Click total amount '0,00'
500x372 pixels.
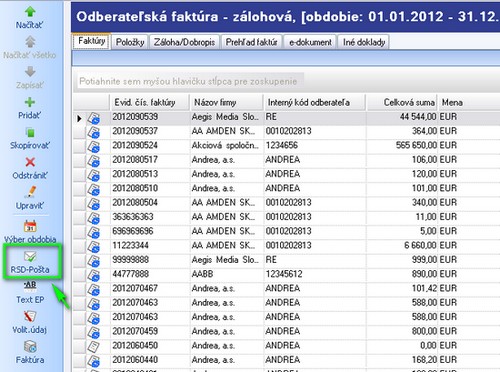[x=428, y=346]
